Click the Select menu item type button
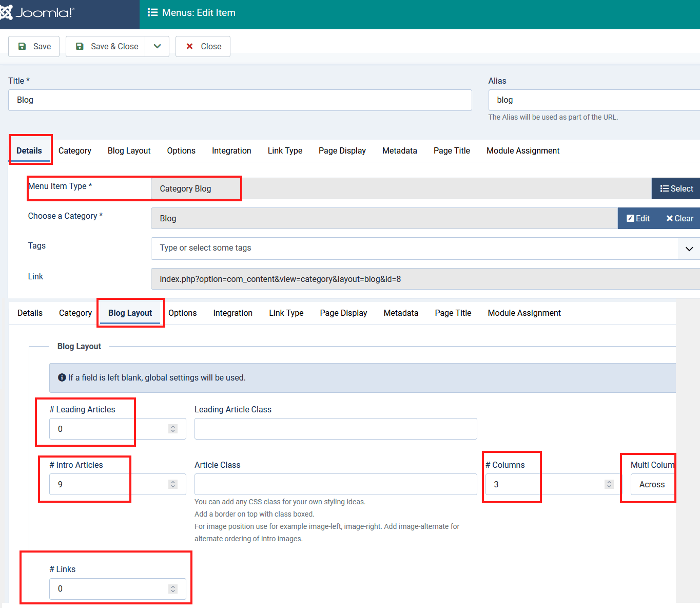 pos(676,188)
